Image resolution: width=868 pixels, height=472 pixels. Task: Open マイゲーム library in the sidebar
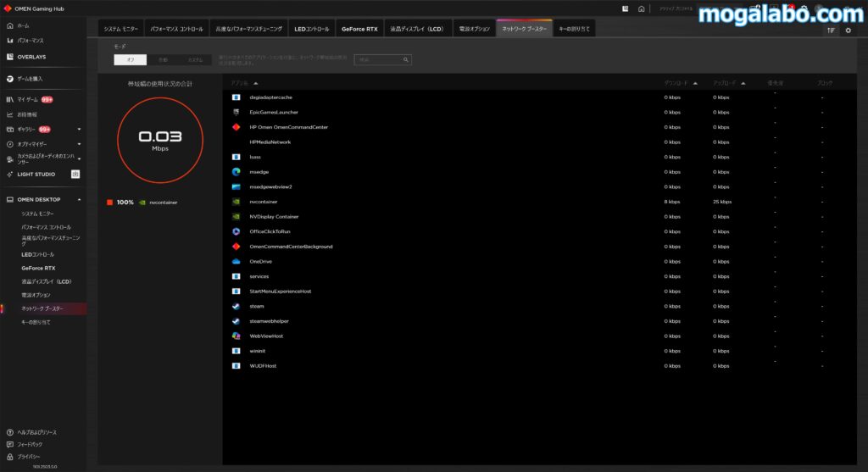pyautogui.click(x=28, y=100)
